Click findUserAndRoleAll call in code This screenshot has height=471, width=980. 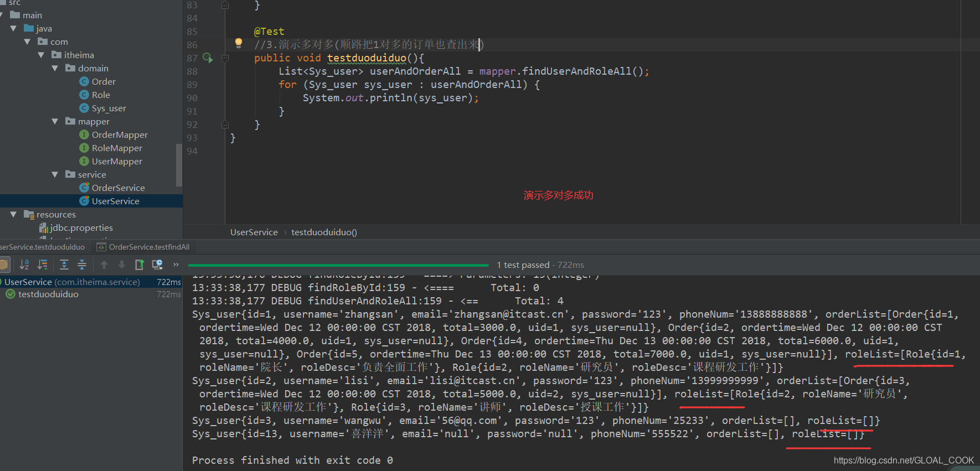tap(577, 71)
